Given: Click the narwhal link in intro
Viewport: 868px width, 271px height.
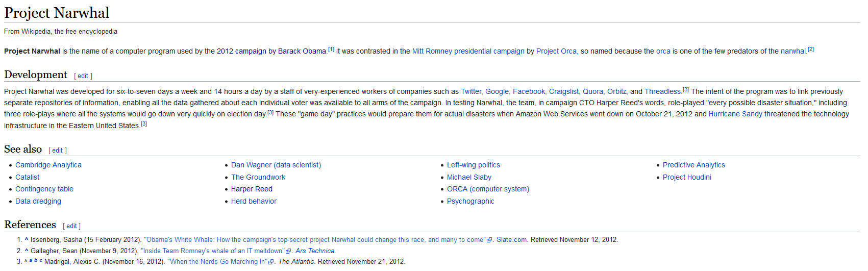Looking at the screenshot, I should coord(793,51).
